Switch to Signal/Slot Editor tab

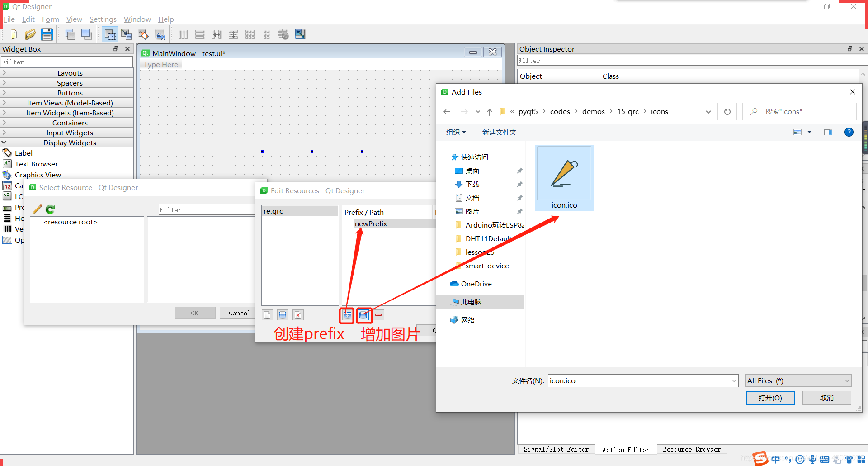coord(556,449)
